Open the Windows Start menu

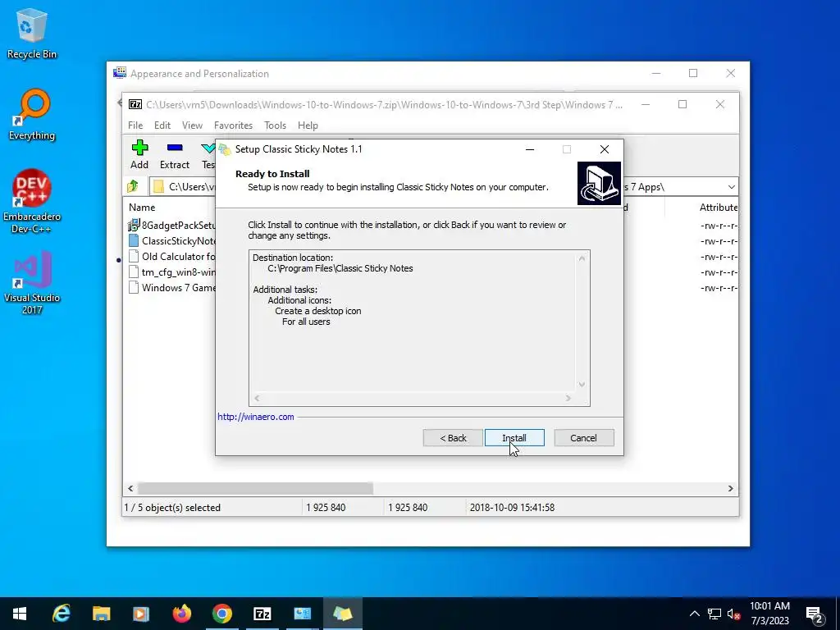pos(20,614)
